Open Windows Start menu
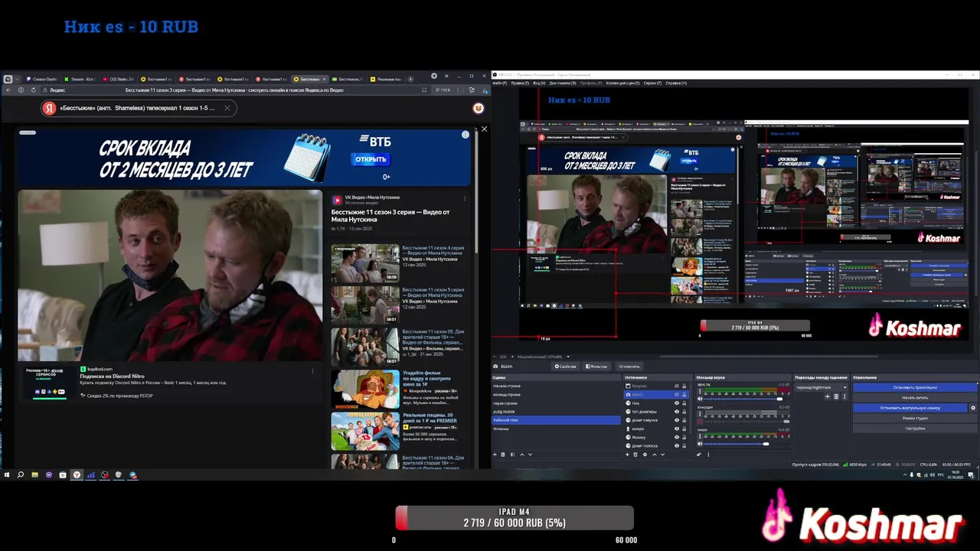 (x=7, y=474)
